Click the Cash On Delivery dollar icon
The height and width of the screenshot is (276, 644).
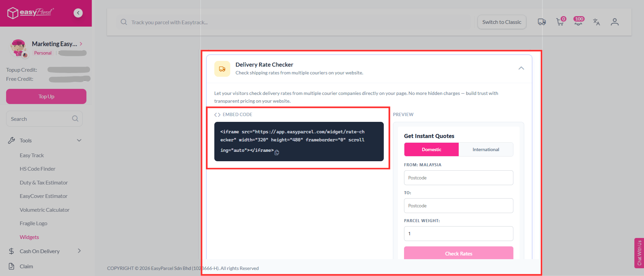11,251
